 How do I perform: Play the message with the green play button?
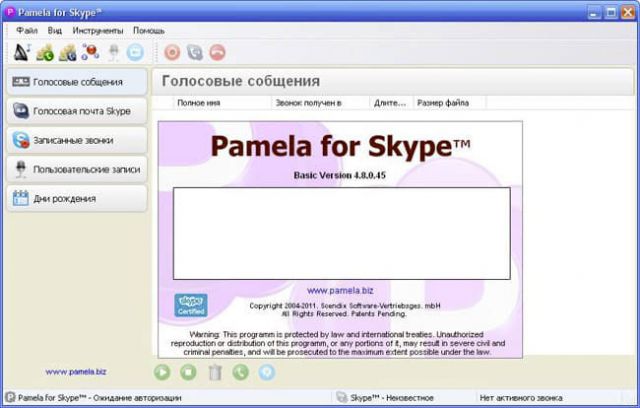click(162, 372)
